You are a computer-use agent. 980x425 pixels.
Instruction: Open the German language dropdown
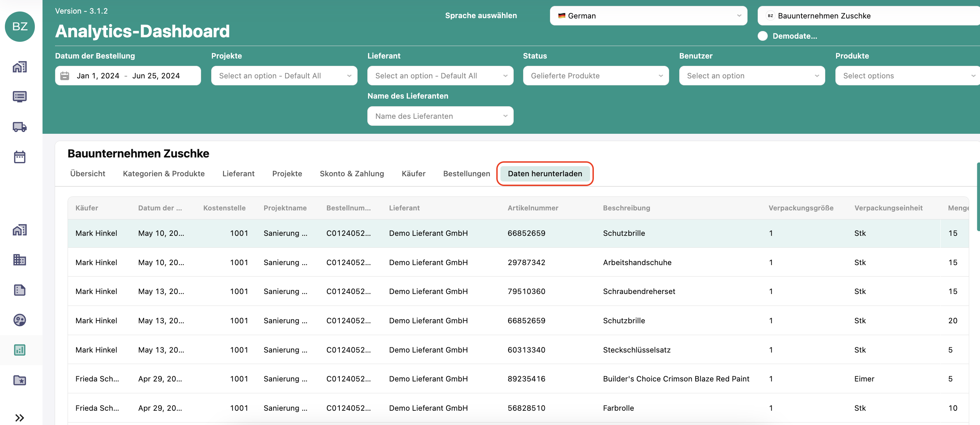[x=648, y=16]
